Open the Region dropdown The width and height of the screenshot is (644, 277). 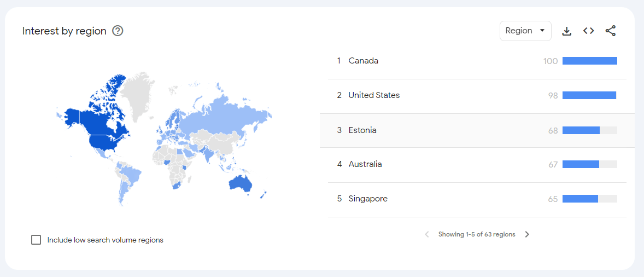525,31
